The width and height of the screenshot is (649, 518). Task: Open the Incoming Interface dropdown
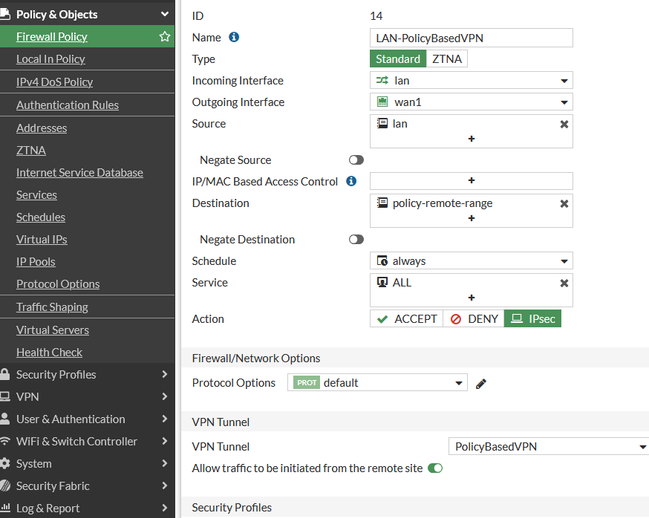pyautogui.click(x=471, y=81)
